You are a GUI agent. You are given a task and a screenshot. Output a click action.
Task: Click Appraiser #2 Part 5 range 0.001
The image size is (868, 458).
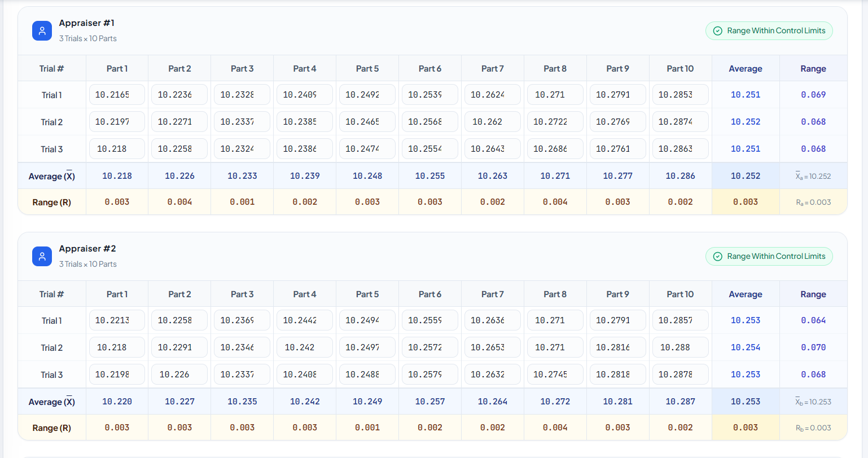[x=367, y=428]
